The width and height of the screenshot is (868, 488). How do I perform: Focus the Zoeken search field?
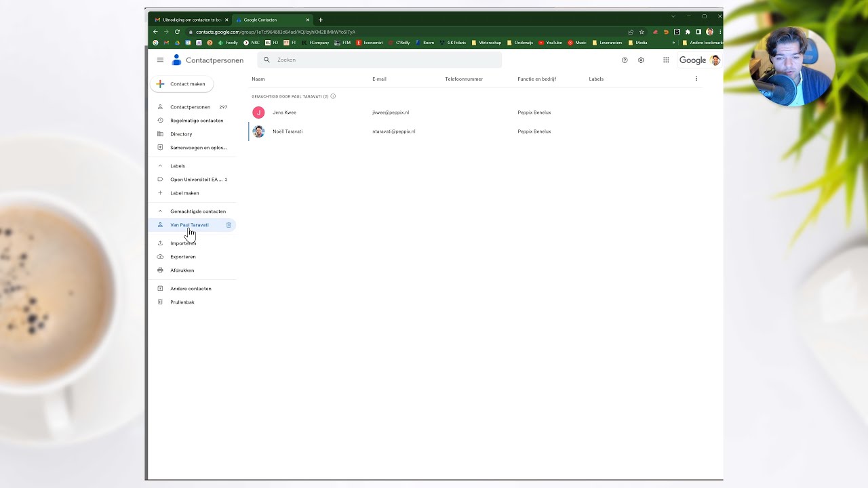pyautogui.click(x=380, y=60)
